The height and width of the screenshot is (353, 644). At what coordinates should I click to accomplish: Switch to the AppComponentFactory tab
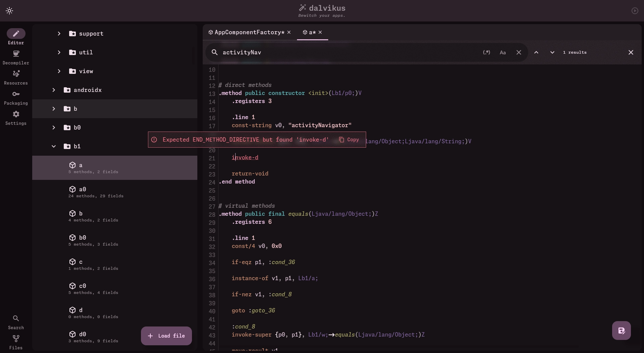pyautogui.click(x=249, y=32)
